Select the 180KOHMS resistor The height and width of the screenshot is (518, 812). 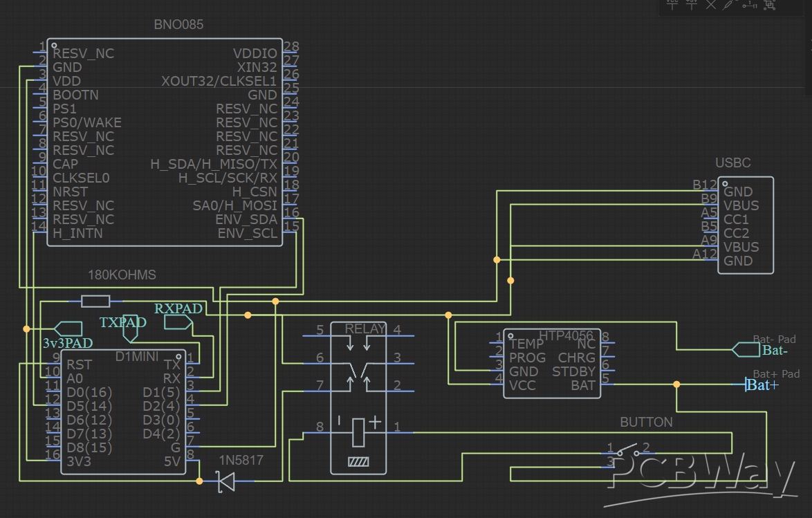tap(95, 301)
